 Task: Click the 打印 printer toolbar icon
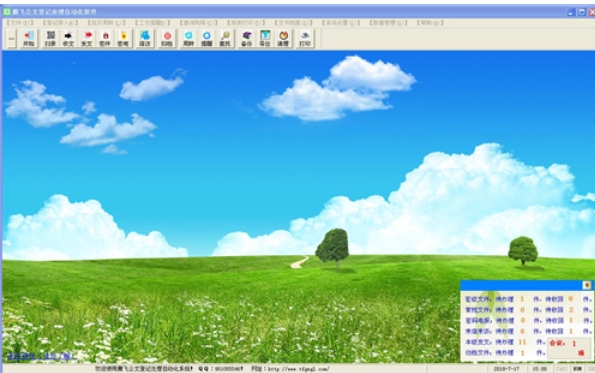point(305,39)
